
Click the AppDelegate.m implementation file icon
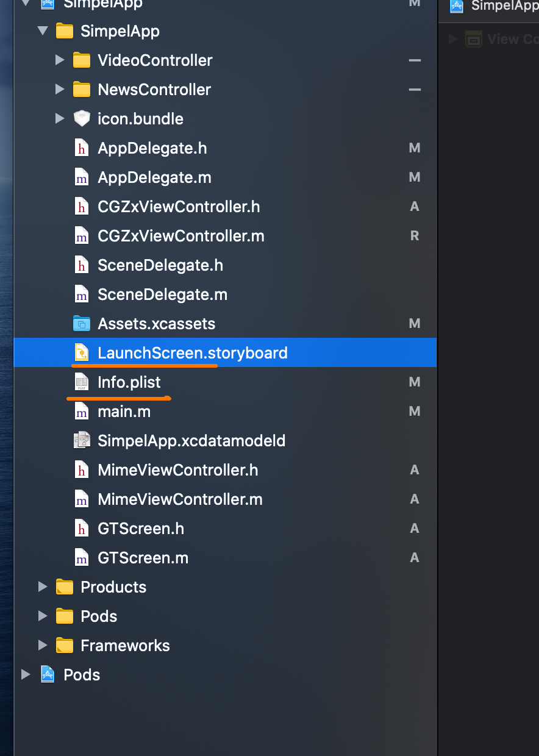(x=81, y=177)
